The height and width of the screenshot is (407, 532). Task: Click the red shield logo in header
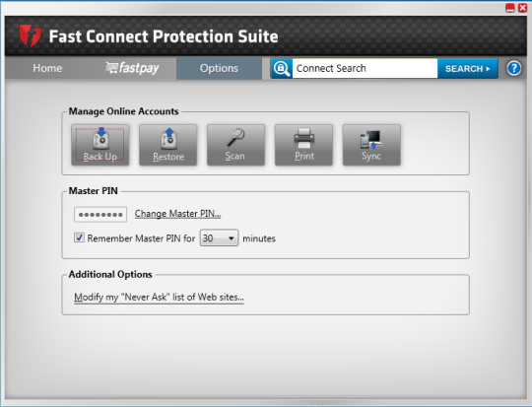tap(30, 35)
